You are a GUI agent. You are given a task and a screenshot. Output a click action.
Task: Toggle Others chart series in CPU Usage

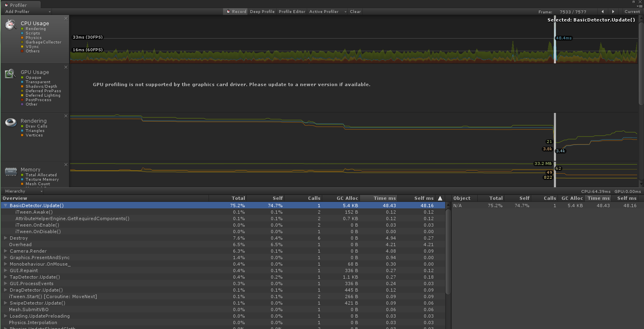[x=22, y=51]
